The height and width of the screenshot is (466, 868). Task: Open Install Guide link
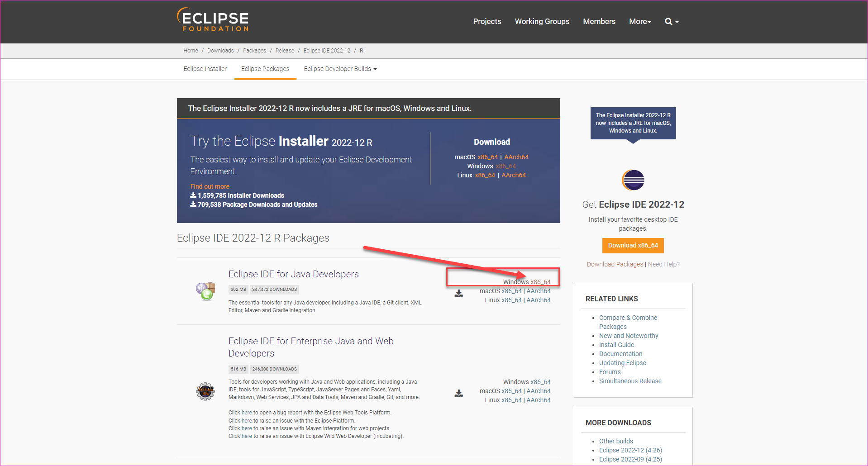[x=616, y=345]
